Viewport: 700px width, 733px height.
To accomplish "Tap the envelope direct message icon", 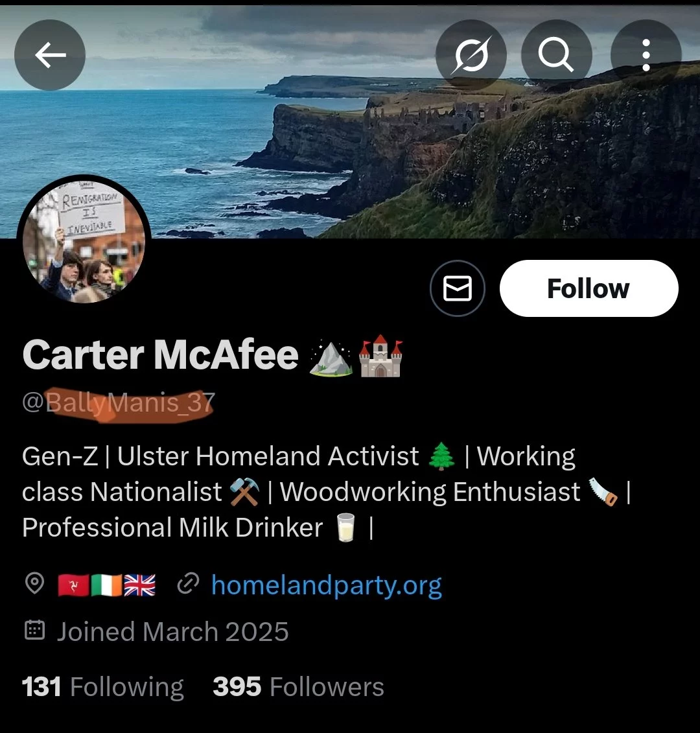I will tap(458, 288).
